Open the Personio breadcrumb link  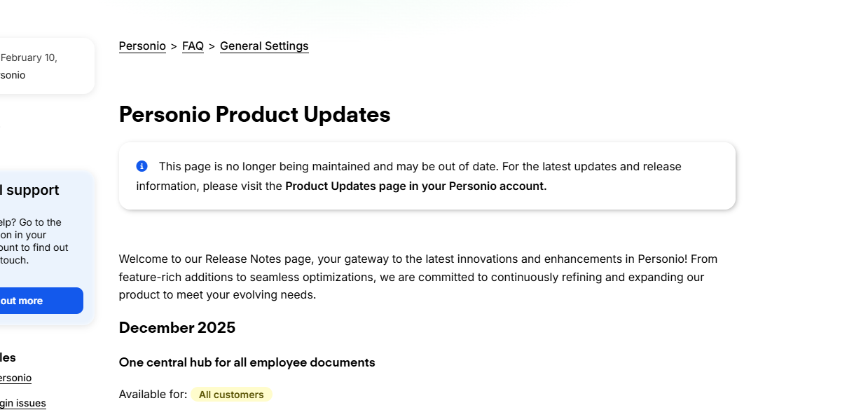142,46
